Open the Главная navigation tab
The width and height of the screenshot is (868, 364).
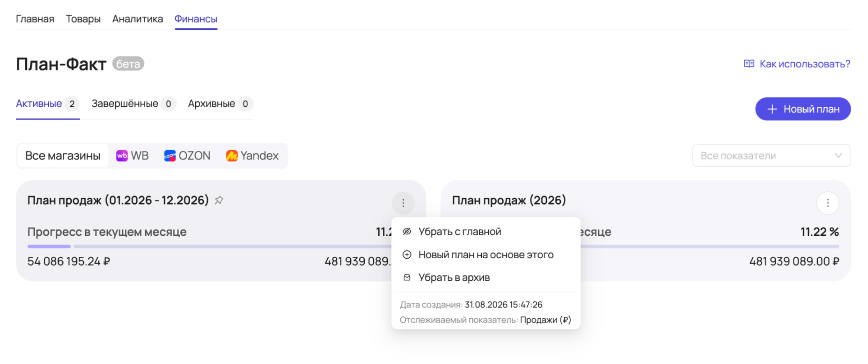click(35, 19)
